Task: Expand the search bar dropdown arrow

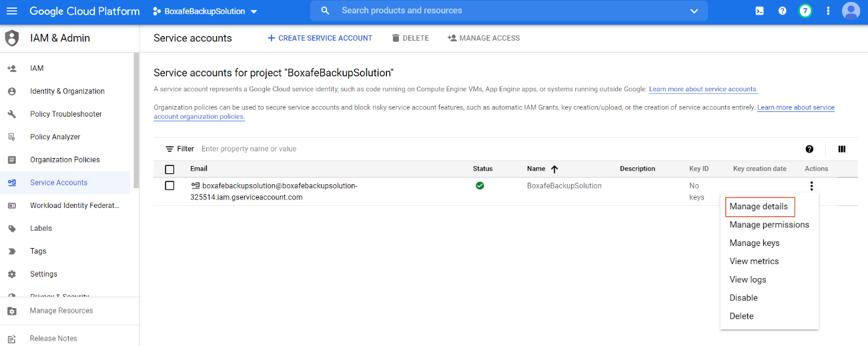Action: click(694, 11)
